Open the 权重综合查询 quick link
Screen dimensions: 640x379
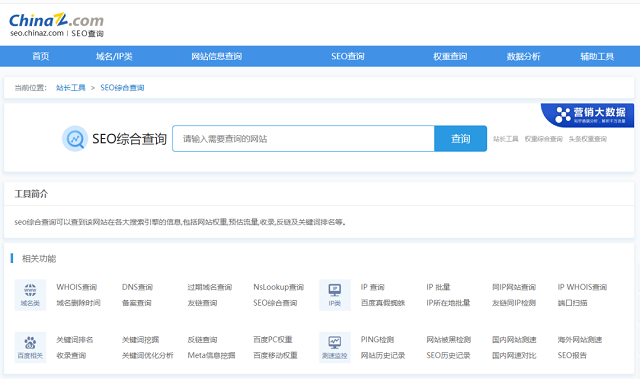coord(544,139)
